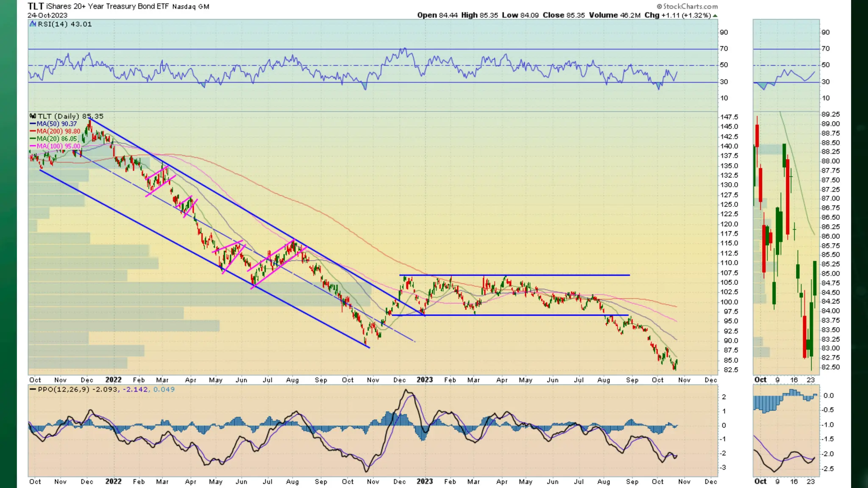Click the magenta MA(100) legend line swatch
Image resolution: width=868 pixels, height=488 pixels.
33,146
